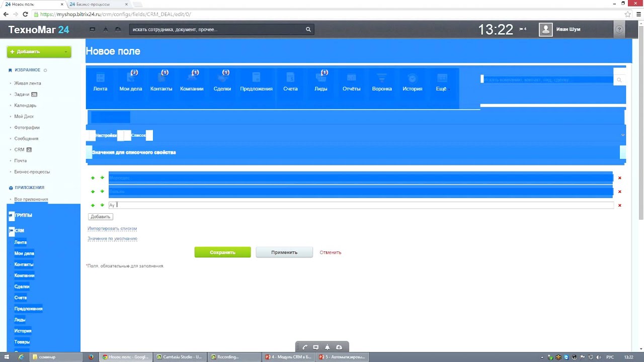Image resolution: width=644 pixels, height=362 pixels.
Task: Open the notifications bell in bottom panel
Action: pyautogui.click(x=328, y=347)
